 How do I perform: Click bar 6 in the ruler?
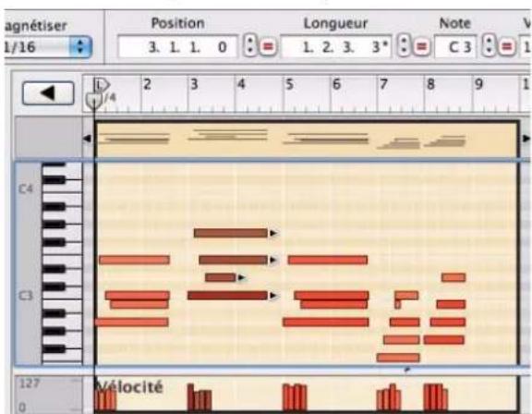tap(336, 84)
